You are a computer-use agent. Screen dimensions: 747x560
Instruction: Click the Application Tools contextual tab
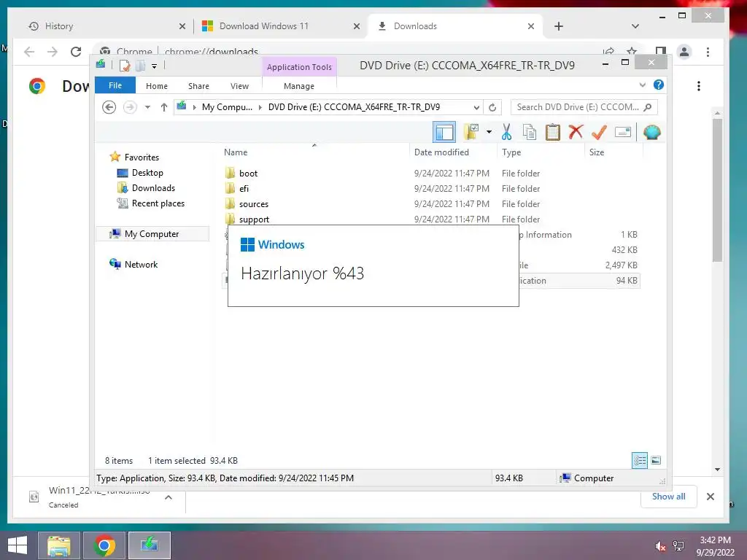299,66
